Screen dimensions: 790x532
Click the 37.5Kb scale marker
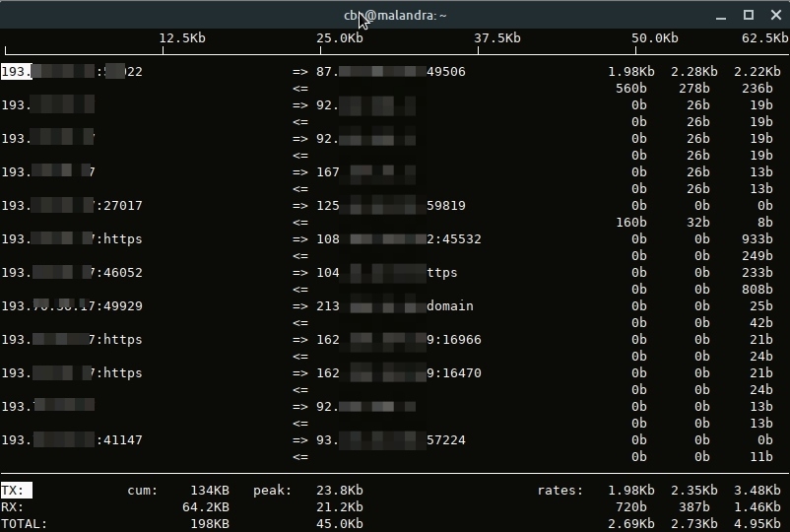pos(497,38)
